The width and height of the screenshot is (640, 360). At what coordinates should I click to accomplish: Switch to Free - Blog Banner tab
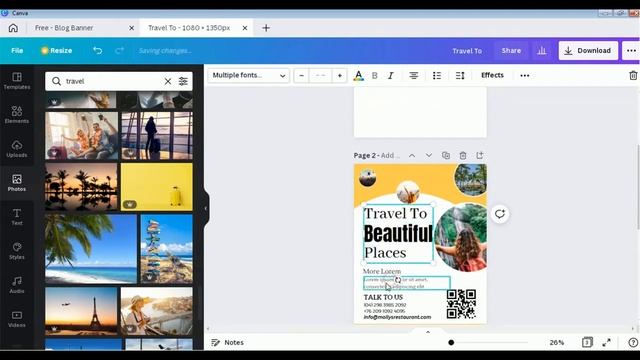(x=64, y=28)
